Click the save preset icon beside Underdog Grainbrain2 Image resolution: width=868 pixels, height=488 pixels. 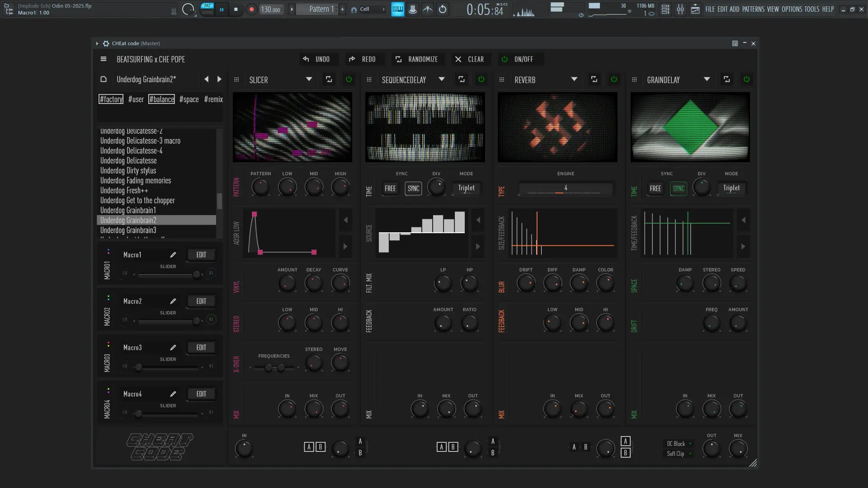(x=104, y=80)
